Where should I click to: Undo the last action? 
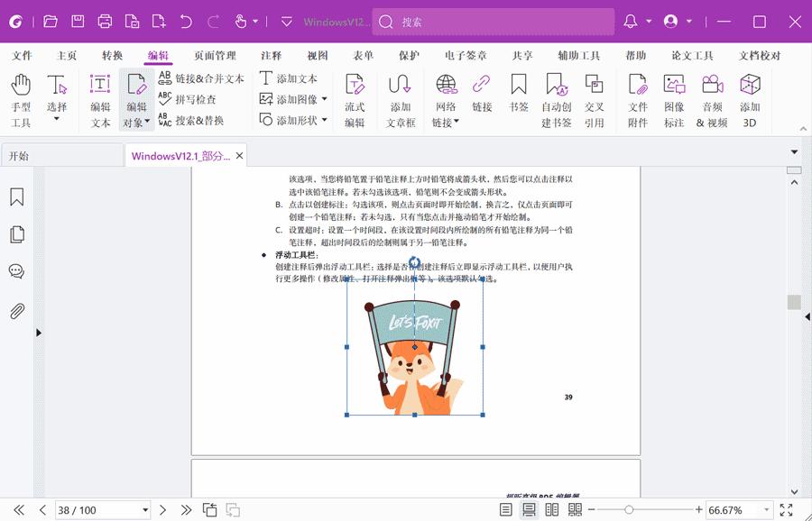(186, 22)
